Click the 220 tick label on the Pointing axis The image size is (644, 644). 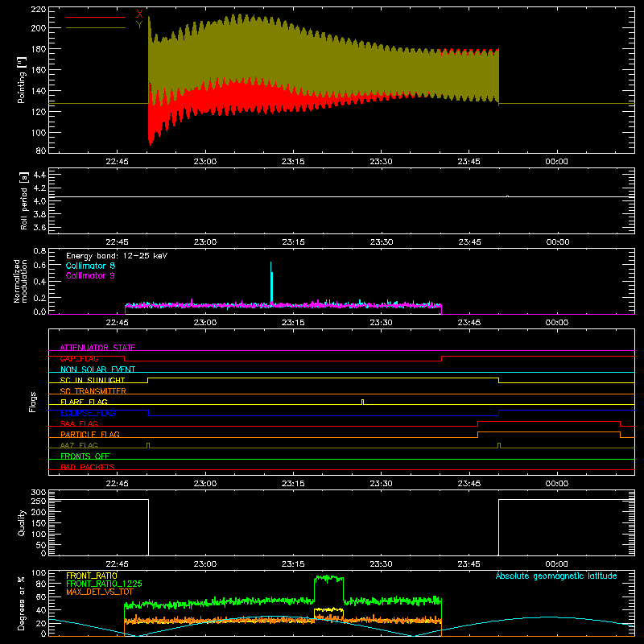38,9
